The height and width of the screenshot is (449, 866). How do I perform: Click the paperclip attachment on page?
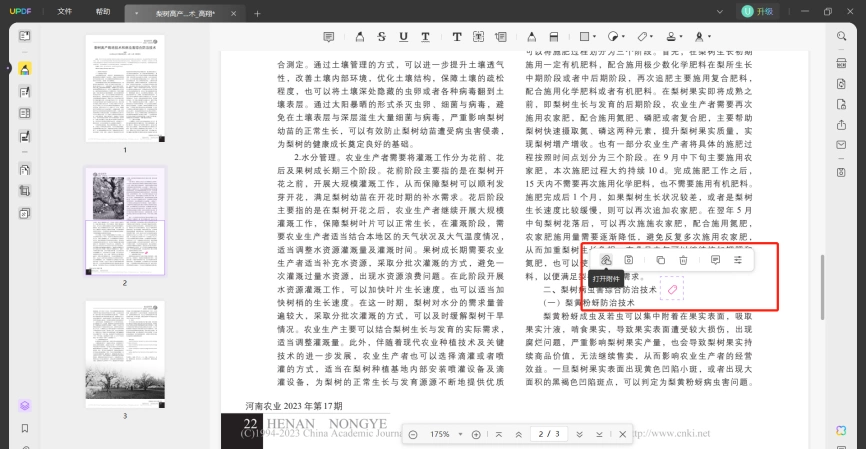point(672,289)
